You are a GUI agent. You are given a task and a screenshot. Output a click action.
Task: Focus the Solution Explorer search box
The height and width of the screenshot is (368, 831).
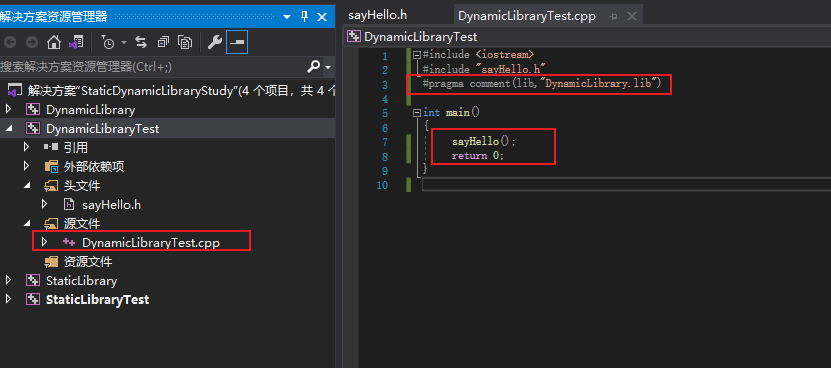click(153, 67)
